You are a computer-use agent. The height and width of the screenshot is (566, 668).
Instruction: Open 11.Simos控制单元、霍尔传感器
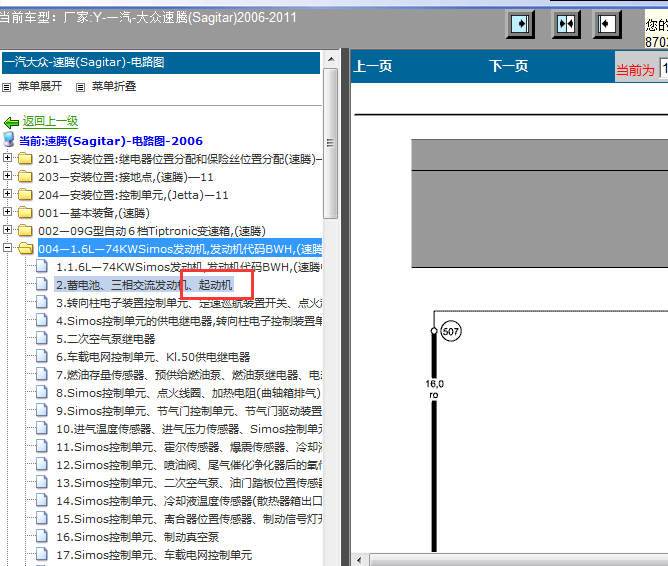pos(189,447)
